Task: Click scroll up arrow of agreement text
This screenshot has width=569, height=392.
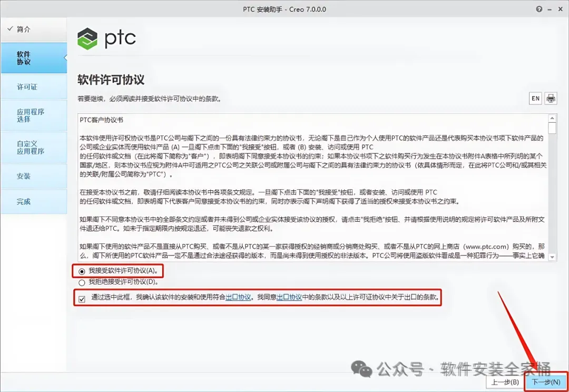Action: [x=552, y=119]
